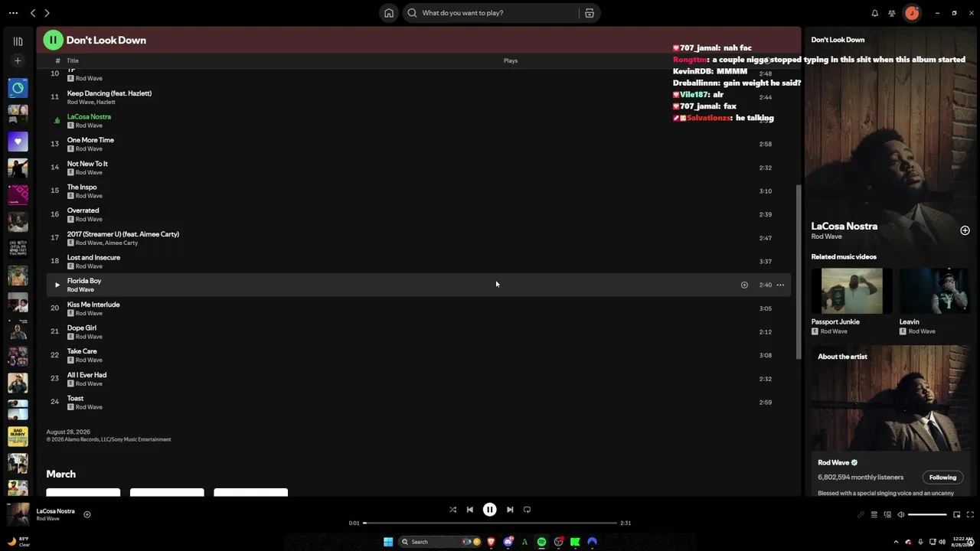980x551 pixels.
Task: Toggle shuffle playback
Action: pyautogui.click(x=452, y=510)
